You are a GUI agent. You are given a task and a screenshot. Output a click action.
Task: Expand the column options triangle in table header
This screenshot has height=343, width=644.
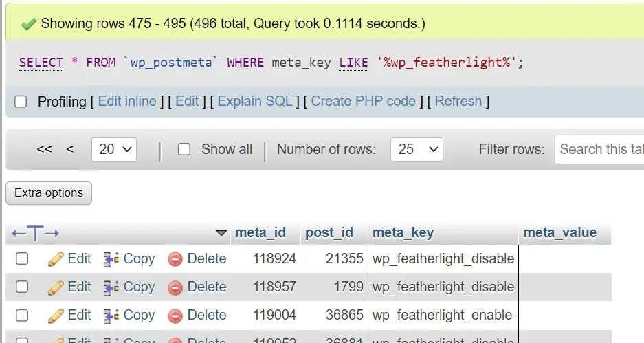click(x=221, y=233)
